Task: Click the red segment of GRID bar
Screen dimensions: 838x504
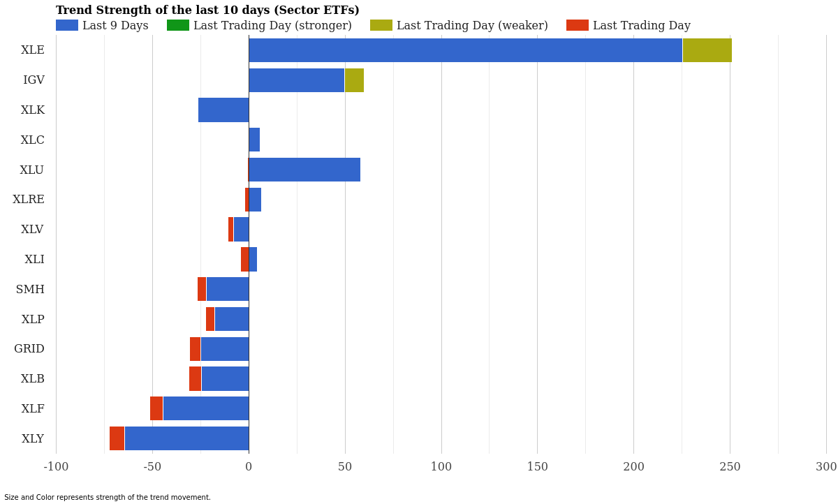Action: (x=195, y=349)
